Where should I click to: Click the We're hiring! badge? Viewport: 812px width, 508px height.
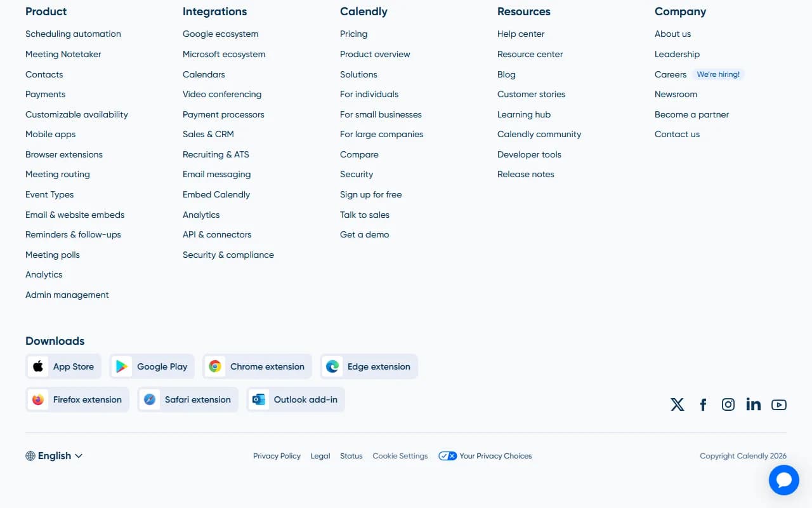tap(718, 74)
